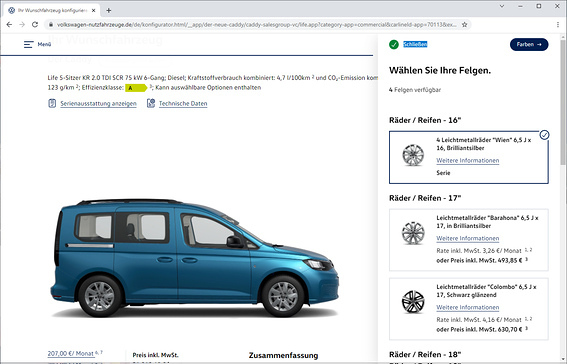Click the 'Räder / Reifen - 16"' heading
567x364 pixels.
point(425,120)
